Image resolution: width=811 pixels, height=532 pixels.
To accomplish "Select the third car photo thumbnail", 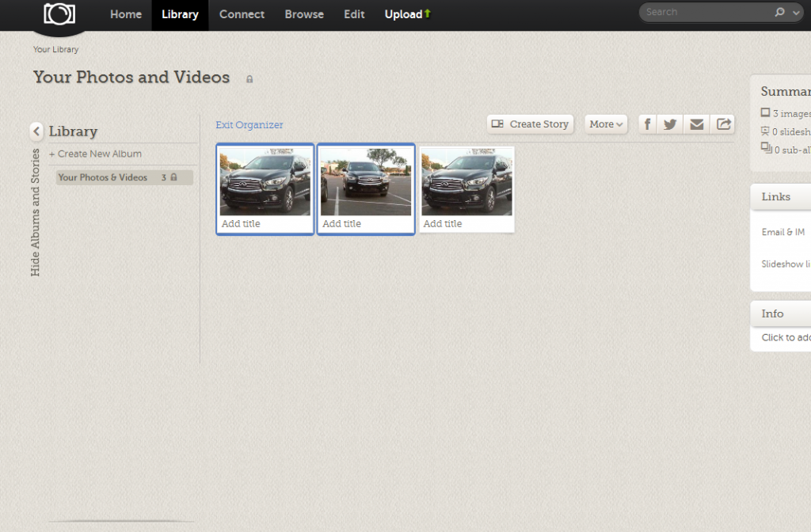I will [467, 182].
